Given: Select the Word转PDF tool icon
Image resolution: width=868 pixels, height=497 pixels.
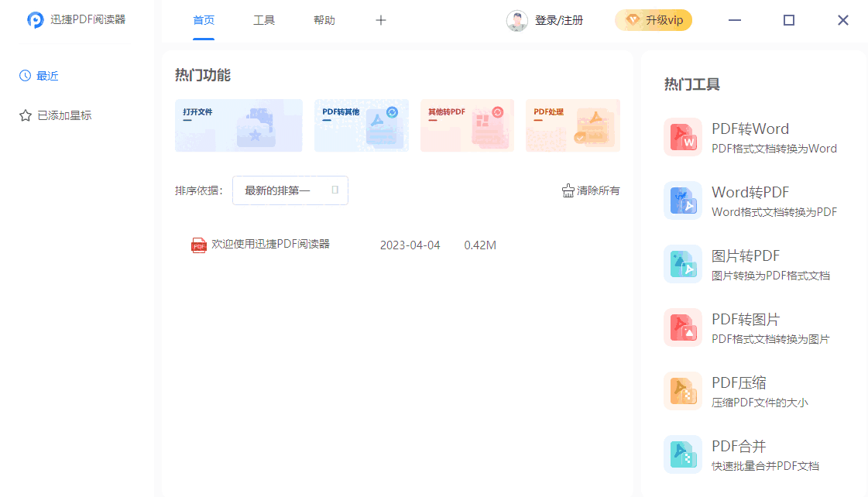Looking at the screenshot, I should (x=682, y=200).
